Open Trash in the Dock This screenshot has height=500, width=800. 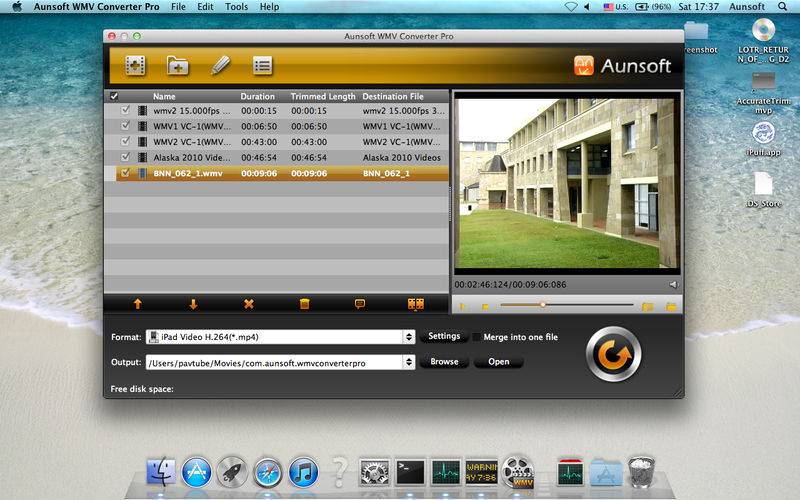click(x=641, y=472)
